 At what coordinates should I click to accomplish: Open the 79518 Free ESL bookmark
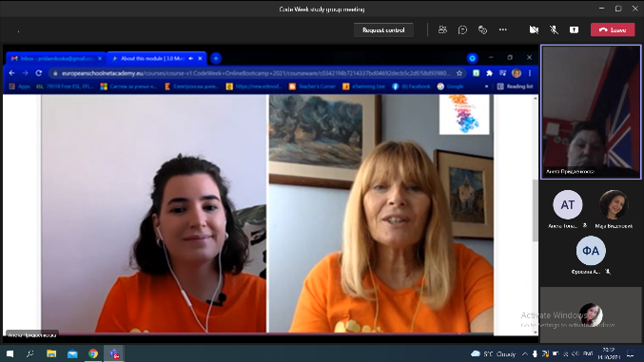[65, 86]
